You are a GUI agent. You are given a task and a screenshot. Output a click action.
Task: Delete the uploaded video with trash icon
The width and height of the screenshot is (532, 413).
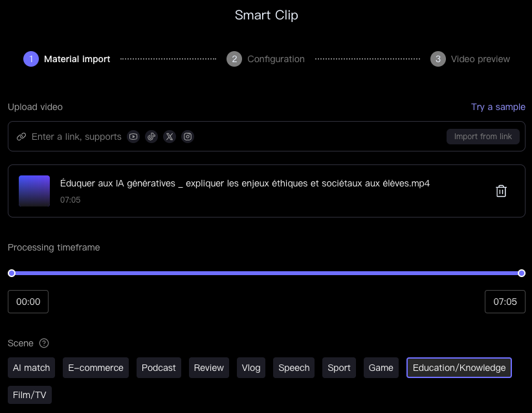[x=501, y=191]
